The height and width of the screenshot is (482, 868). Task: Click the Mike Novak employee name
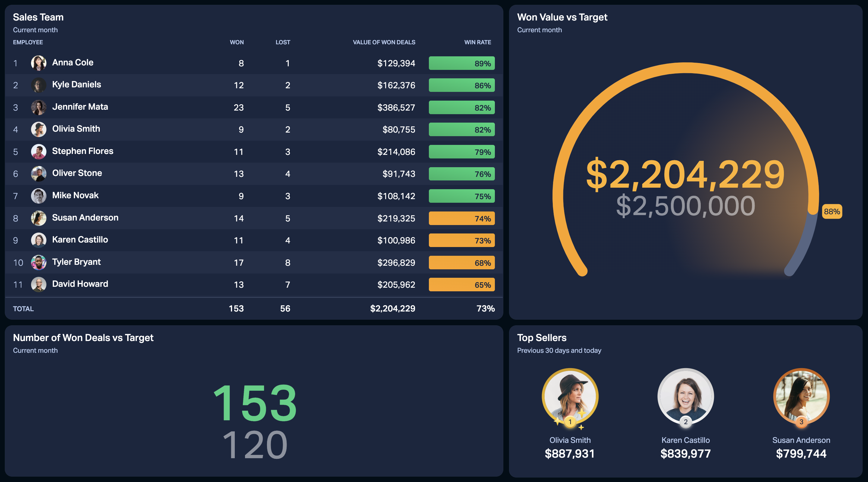pos(75,195)
